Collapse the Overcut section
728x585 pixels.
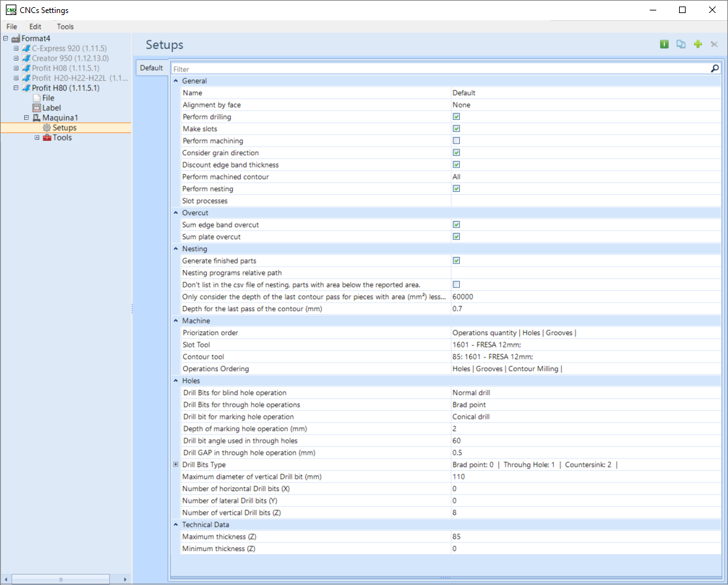176,213
